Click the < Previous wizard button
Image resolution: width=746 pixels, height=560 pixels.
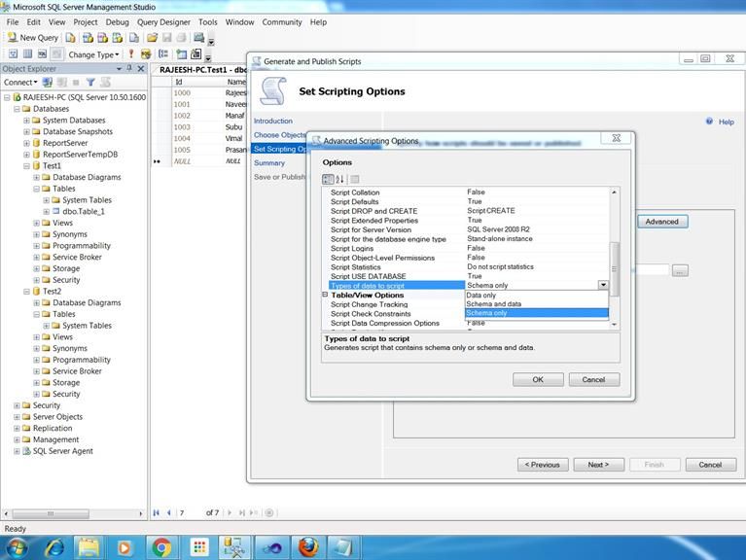click(x=543, y=465)
